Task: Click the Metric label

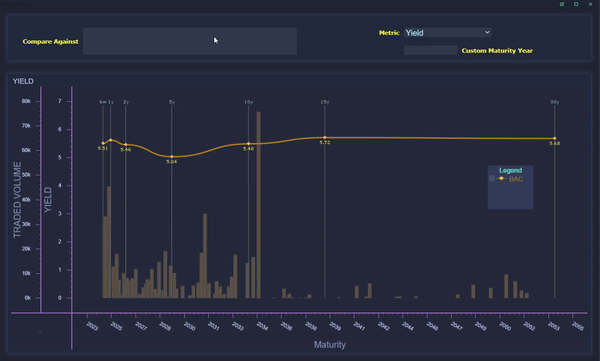Action: pos(389,33)
